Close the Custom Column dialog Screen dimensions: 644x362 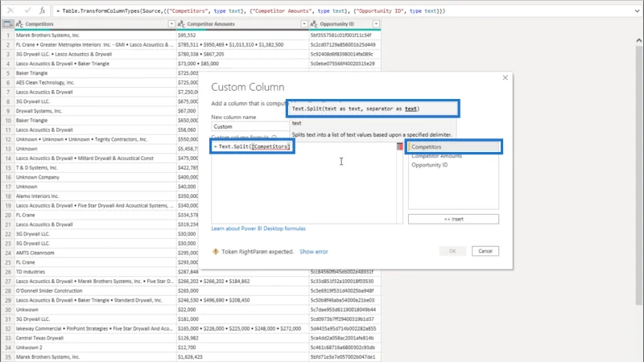click(x=506, y=77)
